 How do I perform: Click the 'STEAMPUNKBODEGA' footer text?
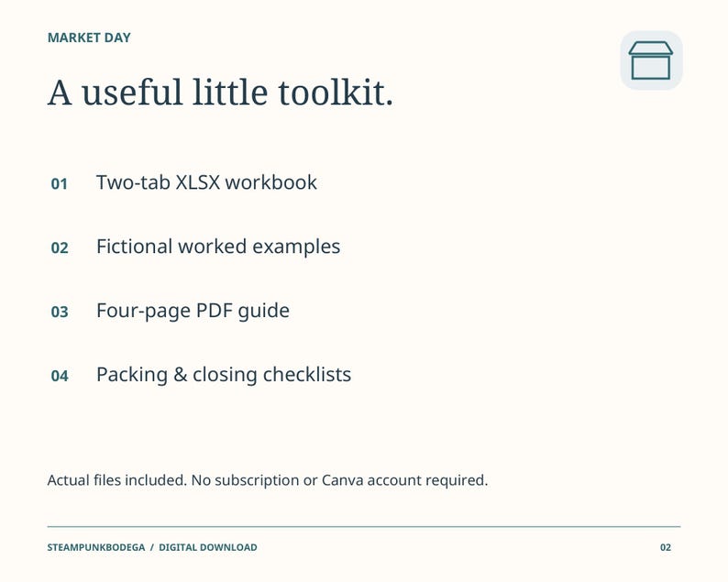click(x=96, y=547)
